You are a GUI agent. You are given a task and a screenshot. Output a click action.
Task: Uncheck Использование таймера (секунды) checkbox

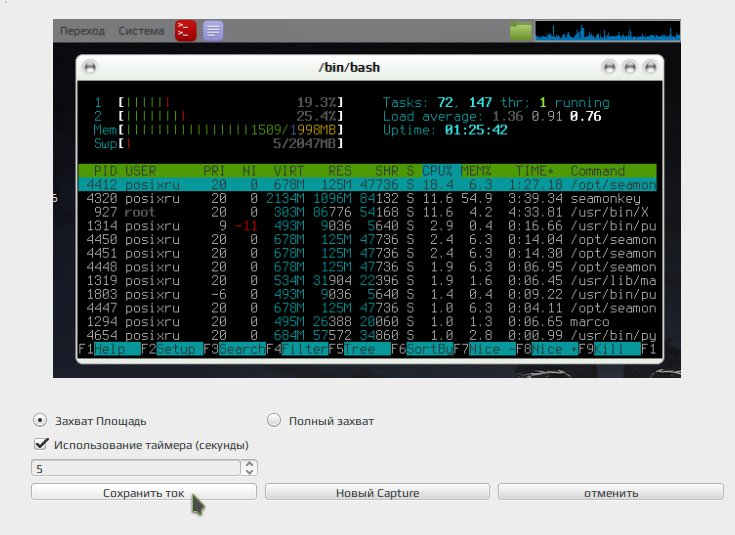pyautogui.click(x=41, y=444)
